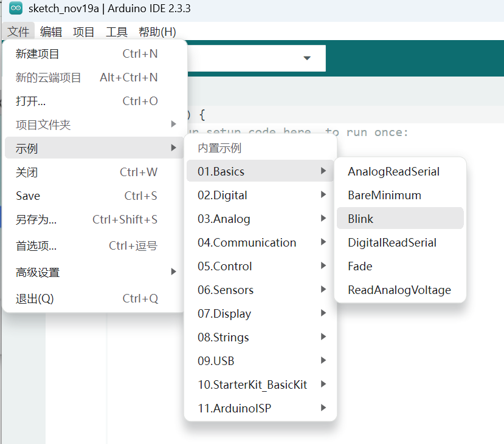
Task: Open 首选项... preferences entry
Action: (x=94, y=246)
